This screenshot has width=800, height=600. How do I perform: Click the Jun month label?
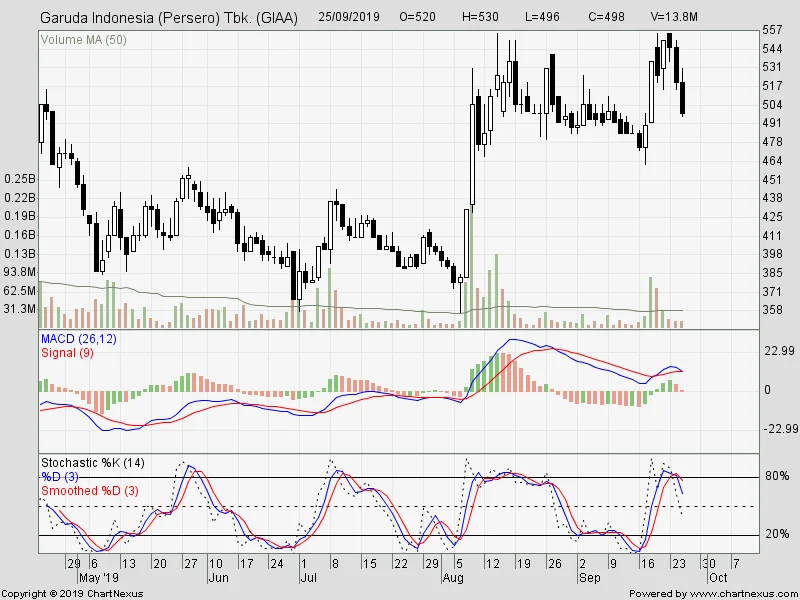(218, 578)
